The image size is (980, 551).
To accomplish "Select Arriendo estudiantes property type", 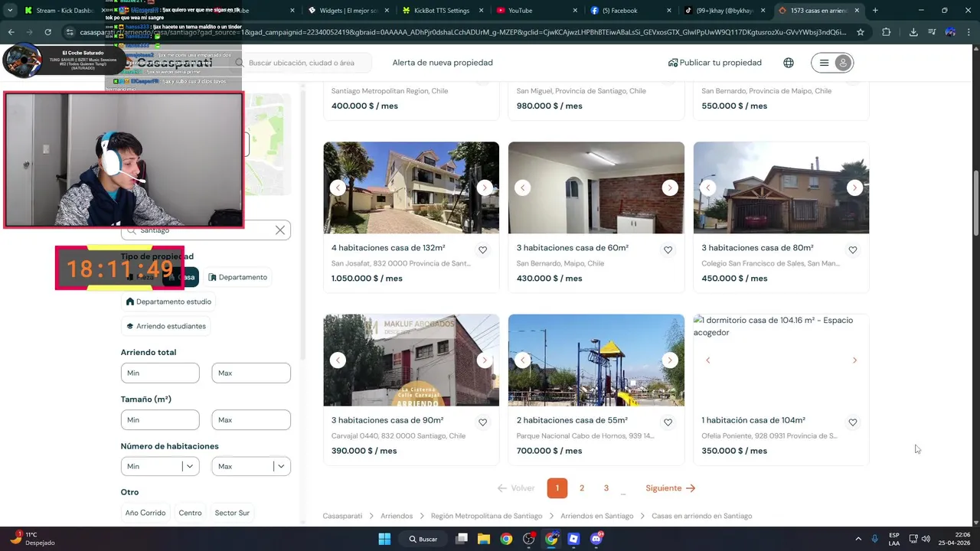I will pyautogui.click(x=165, y=326).
